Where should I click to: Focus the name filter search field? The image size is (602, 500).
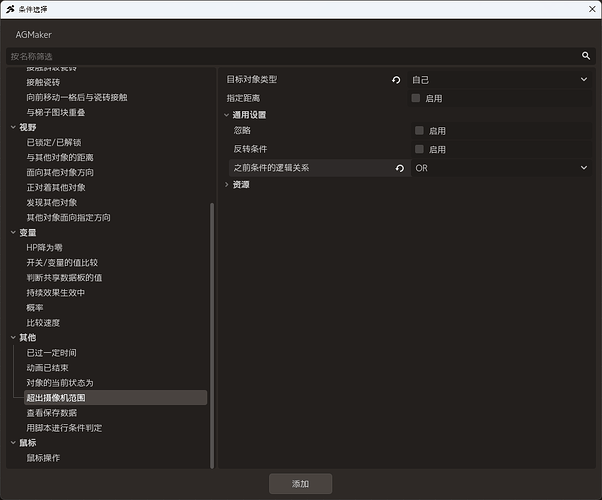292,56
